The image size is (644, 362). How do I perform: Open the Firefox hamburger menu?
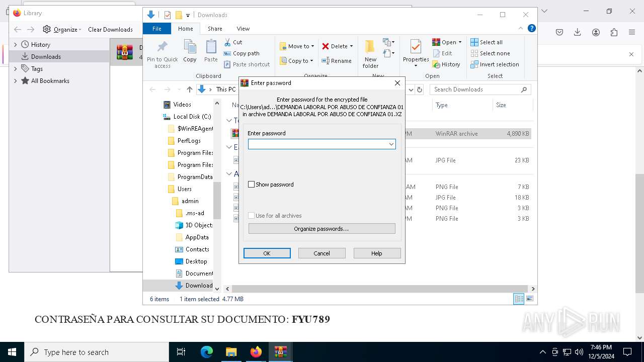coord(632,32)
